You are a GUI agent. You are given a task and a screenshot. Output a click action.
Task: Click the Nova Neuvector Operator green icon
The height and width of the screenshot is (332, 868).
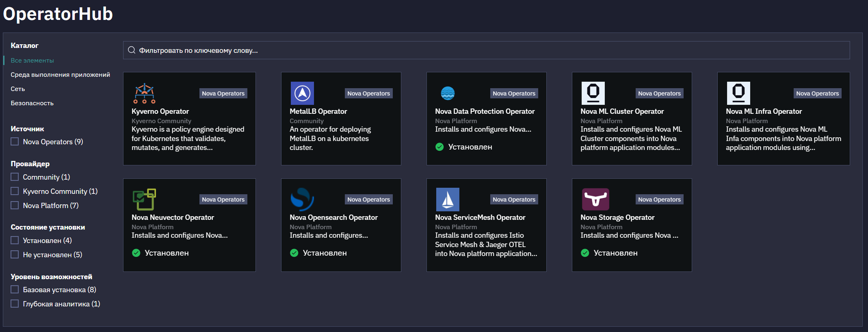click(x=144, y=199)
